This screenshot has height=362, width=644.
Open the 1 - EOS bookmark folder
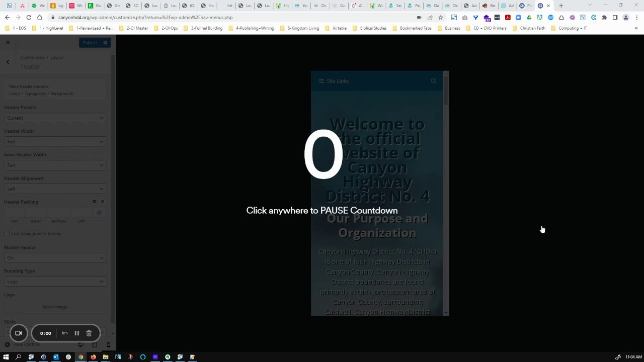(x=15, y=28)
